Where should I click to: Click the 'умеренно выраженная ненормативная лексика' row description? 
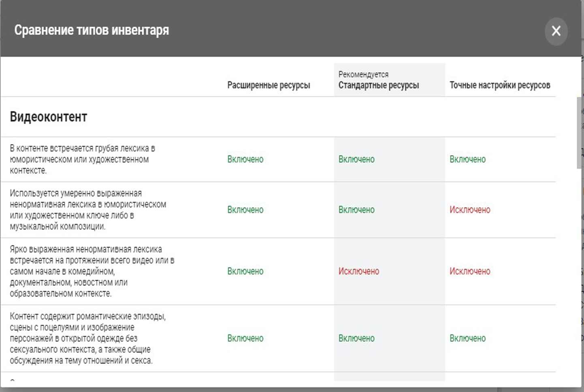click(88, 210)
